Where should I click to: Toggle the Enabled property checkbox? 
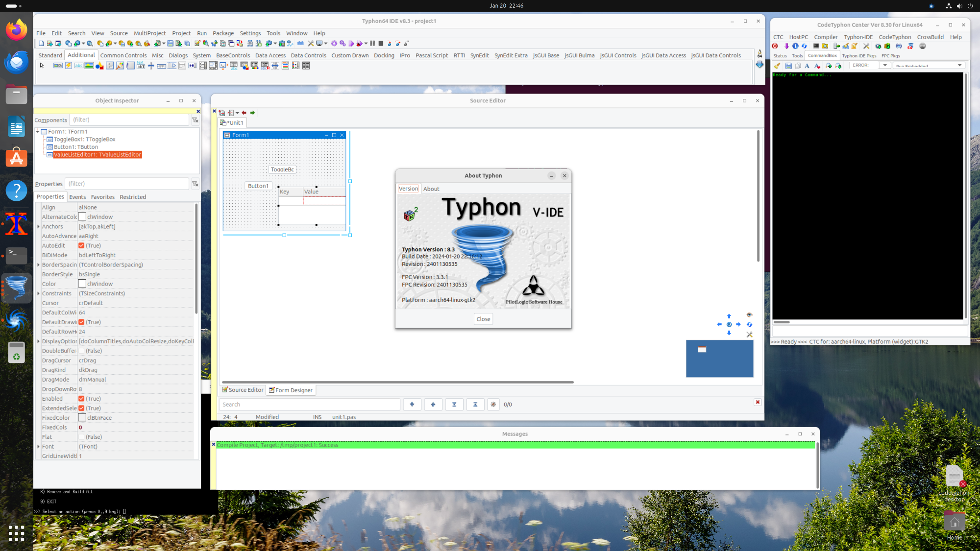[81, 399]
